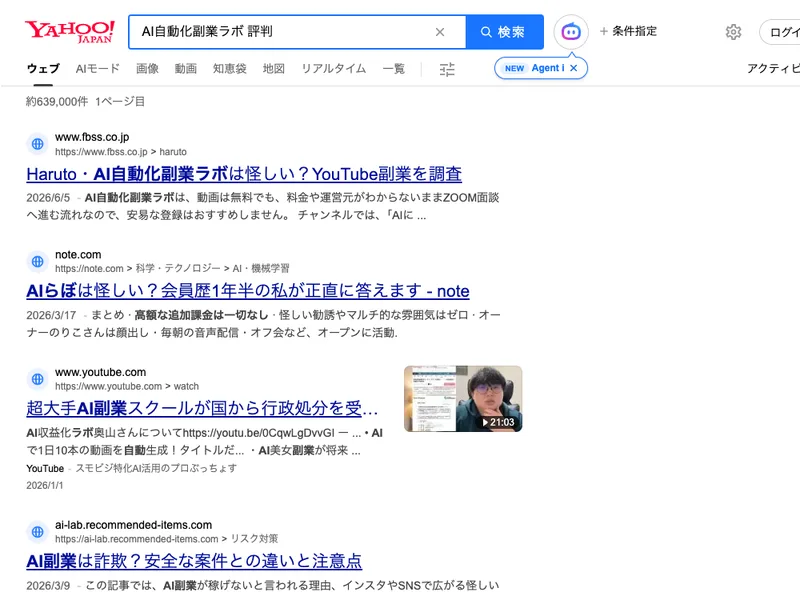800x592 pixels.
Task: Click the https://www.fbss.co.jp > haruto URL
Action: coord(121,152)
